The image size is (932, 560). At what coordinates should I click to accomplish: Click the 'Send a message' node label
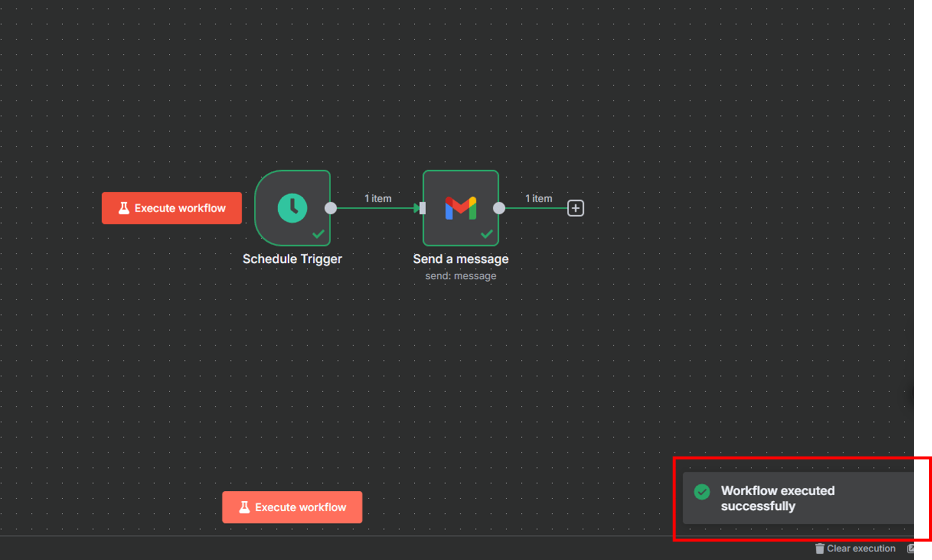461,259
